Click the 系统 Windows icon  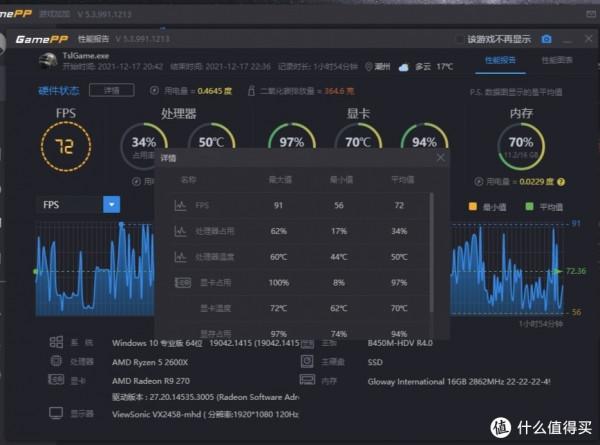[x=56, y=342]
